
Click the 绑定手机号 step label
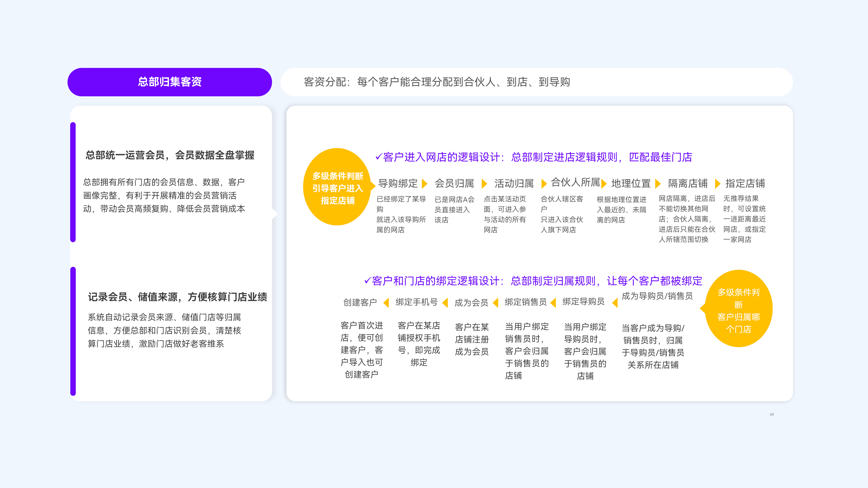point(417,302)
